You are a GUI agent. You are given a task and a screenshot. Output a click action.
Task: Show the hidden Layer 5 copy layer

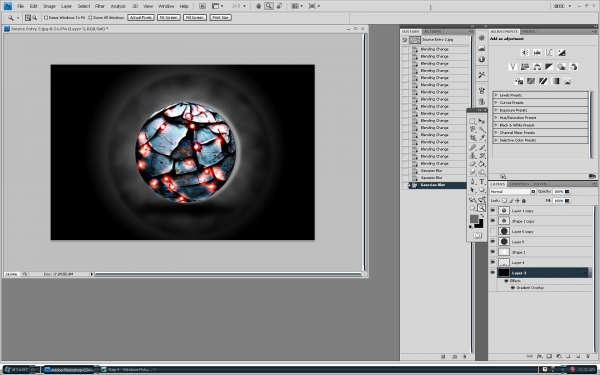coord(492,231)
